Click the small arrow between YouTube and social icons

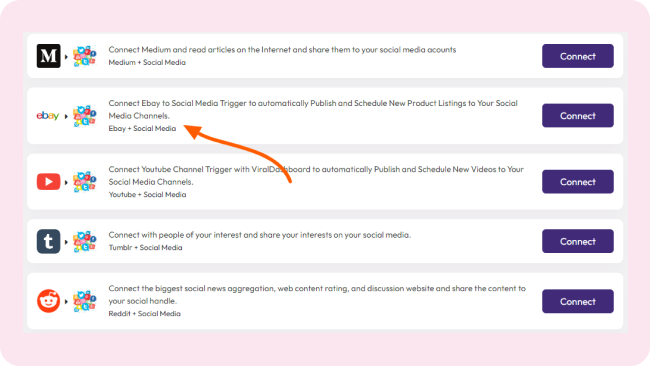(x=66, y=182)
